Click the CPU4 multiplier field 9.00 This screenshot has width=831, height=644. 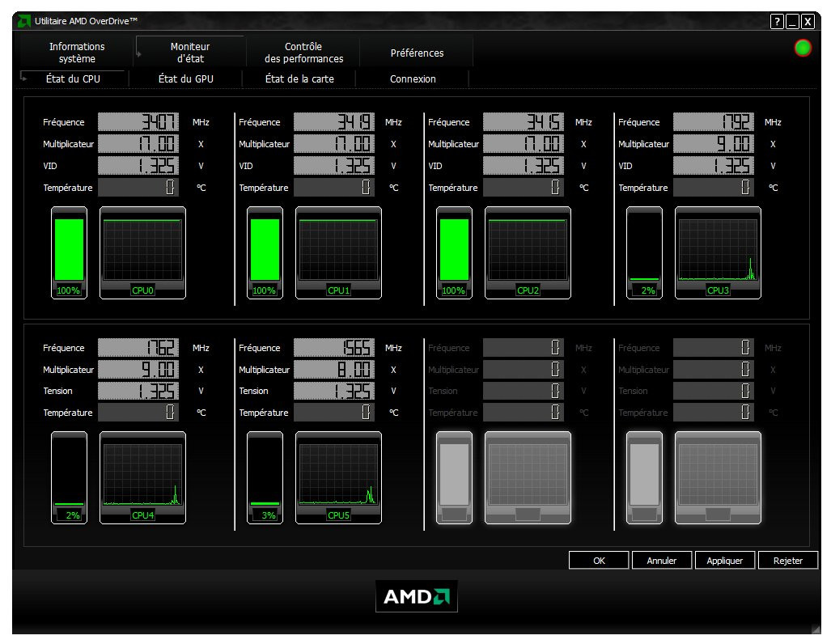[x=138, y=370]
